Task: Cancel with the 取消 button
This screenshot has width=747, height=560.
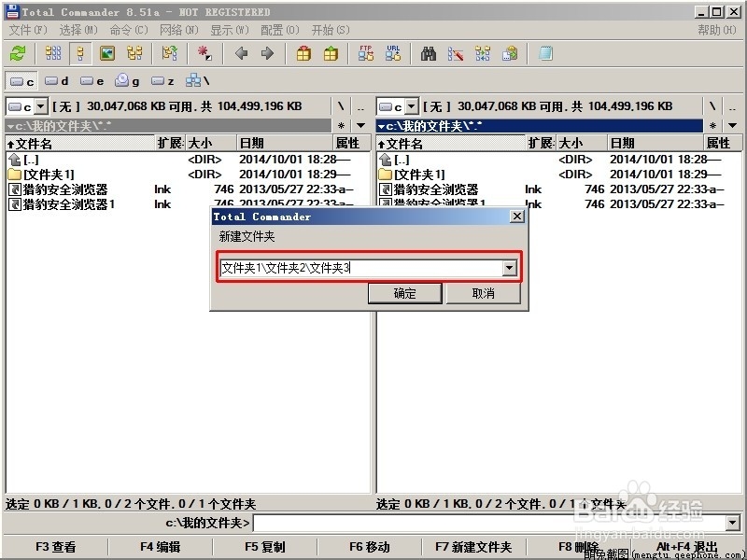Action: (x=483, y=293)
